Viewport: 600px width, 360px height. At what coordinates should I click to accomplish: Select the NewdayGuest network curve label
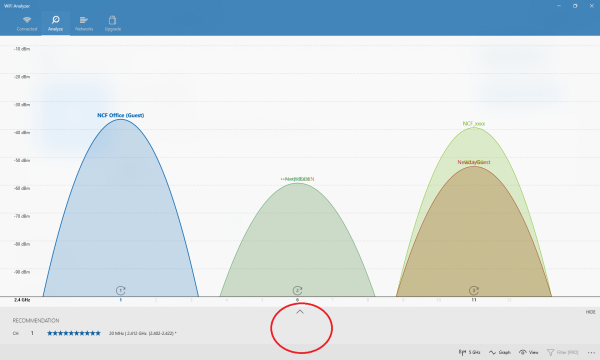point(474,162)
